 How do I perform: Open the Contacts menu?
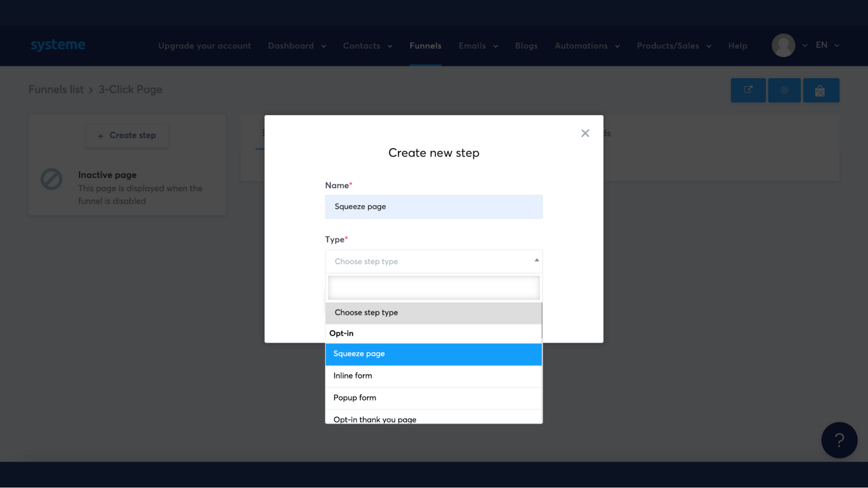coord(361,46)
